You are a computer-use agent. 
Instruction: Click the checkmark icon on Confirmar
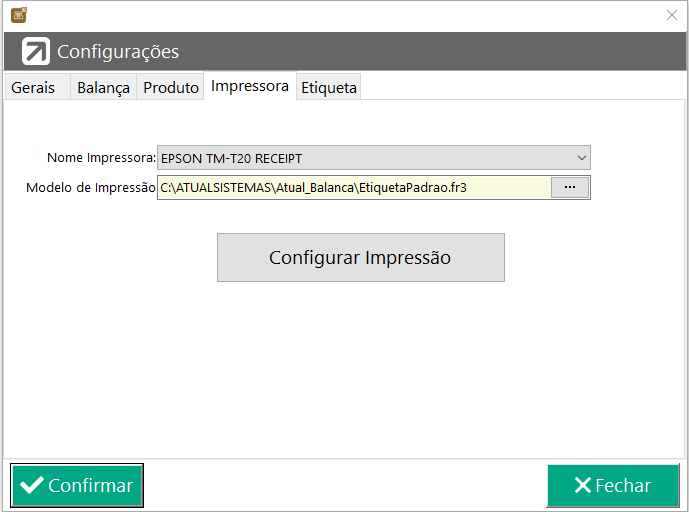point(32,485)
